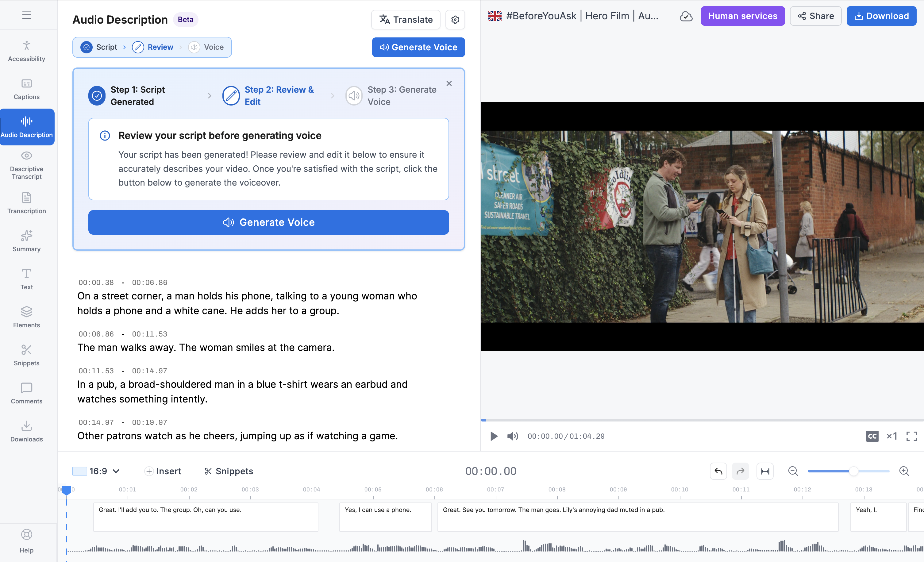Click the fit-to-width timeline icon
The image size is (924, 562).
(764, 471)
